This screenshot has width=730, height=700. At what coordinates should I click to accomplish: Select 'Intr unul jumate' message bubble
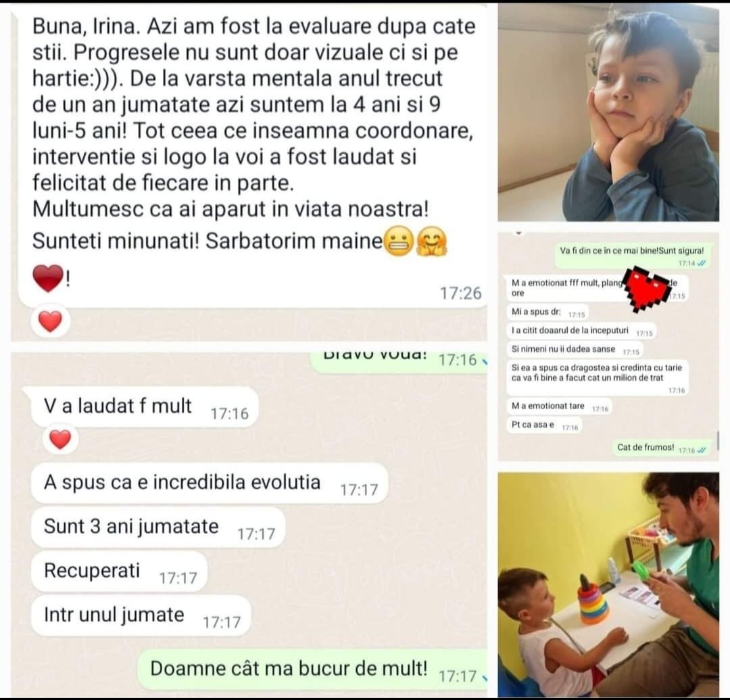(141, 615)
